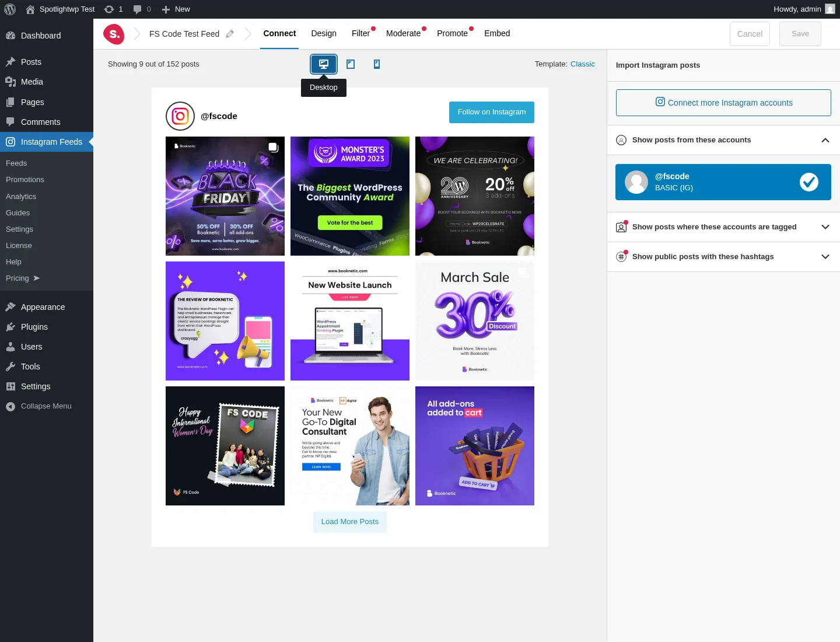Open the Monster's Award 2023 post
The width and height of the screenshot is (840, 642).
(x=350, y=196)
